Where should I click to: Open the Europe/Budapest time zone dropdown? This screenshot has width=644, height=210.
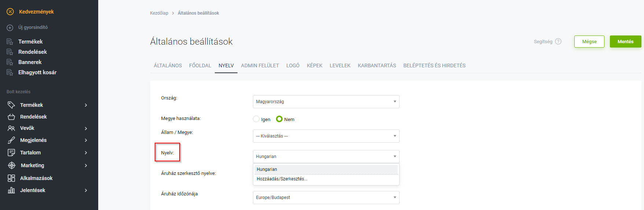pyautogui.click(x=326, y=198)
